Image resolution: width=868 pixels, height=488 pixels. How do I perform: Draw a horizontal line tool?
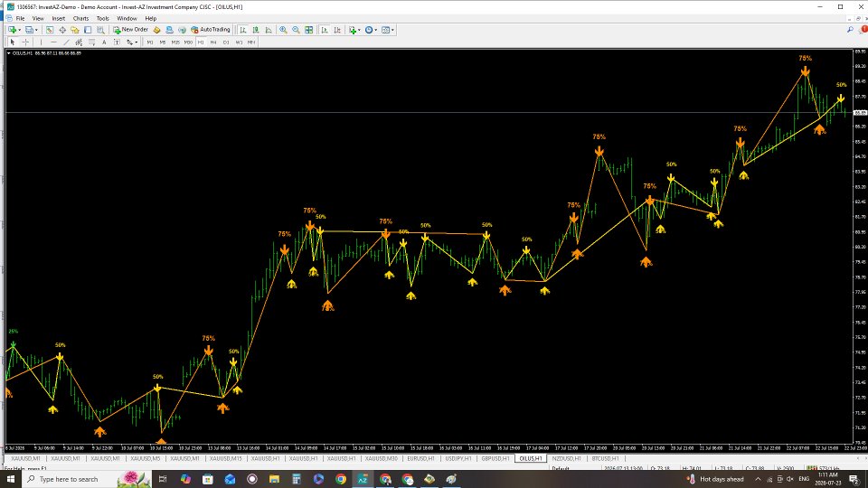53,42
